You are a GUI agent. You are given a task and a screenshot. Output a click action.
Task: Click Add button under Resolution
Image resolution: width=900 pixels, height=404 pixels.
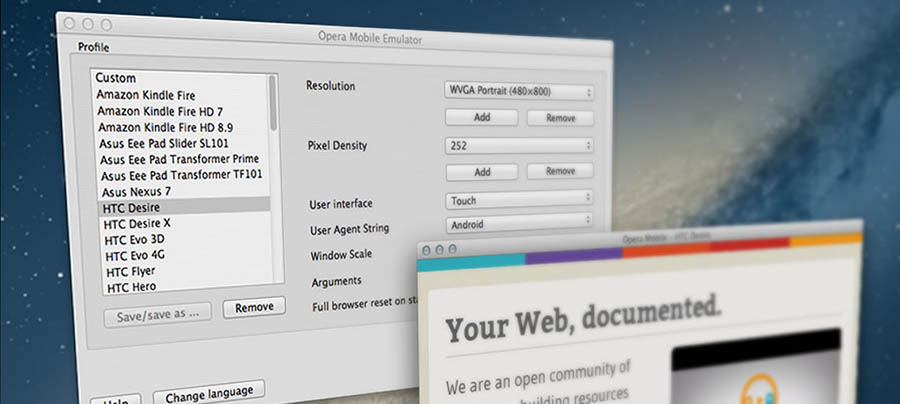[482, 118]
